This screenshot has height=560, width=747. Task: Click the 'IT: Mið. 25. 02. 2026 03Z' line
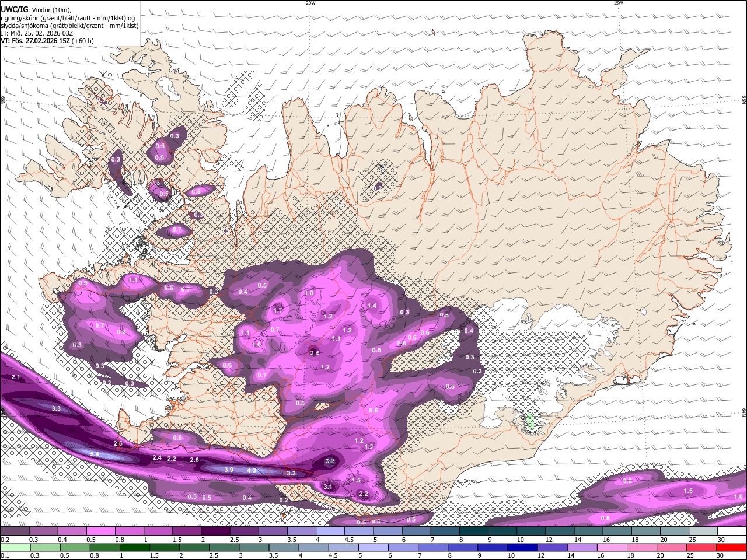(x=37, y=33)
